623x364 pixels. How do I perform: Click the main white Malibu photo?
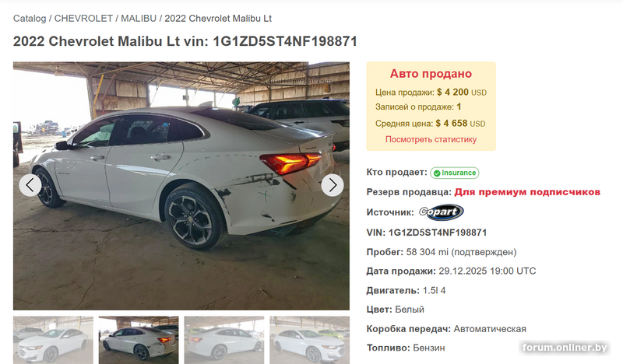[x=181, y=186]
